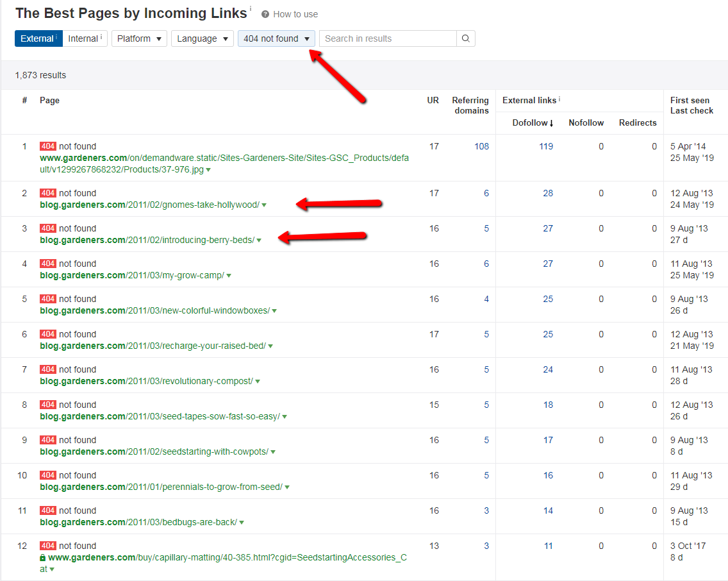This screenshot has width=728, height=581.
Task: Click referring domains 6 for my-grow-camp
Action: coord(486,264)
